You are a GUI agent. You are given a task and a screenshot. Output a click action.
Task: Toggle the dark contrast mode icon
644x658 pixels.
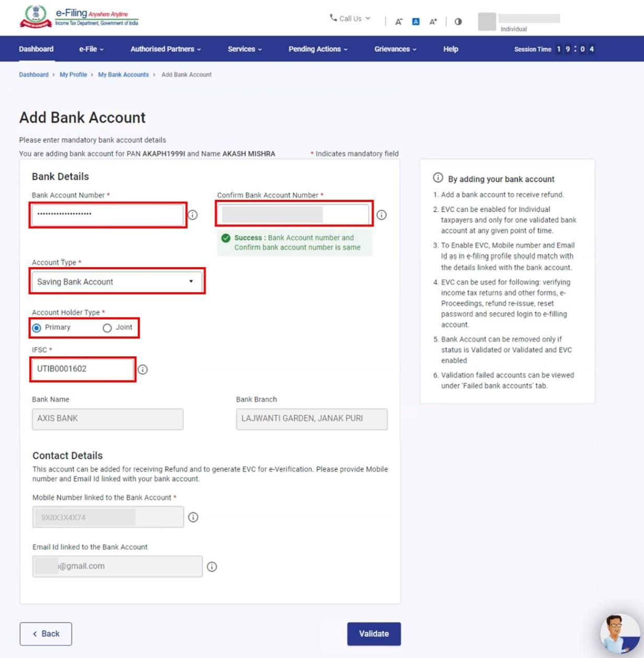pos(458,21)
